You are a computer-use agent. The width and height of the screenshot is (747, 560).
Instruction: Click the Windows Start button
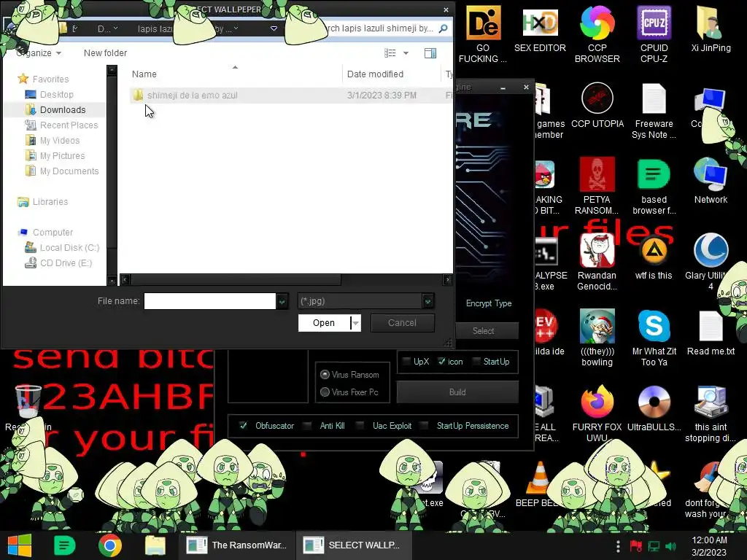[20, 545]
